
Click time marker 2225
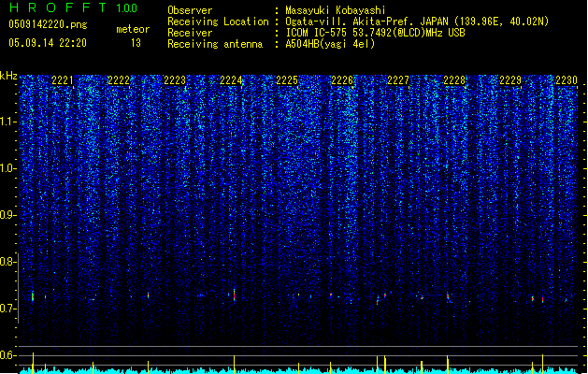[x=287, y=80]
